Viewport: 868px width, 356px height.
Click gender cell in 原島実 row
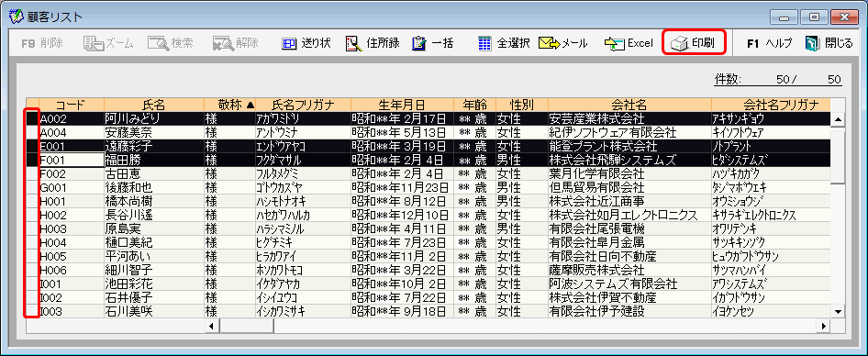coord(522,228)
